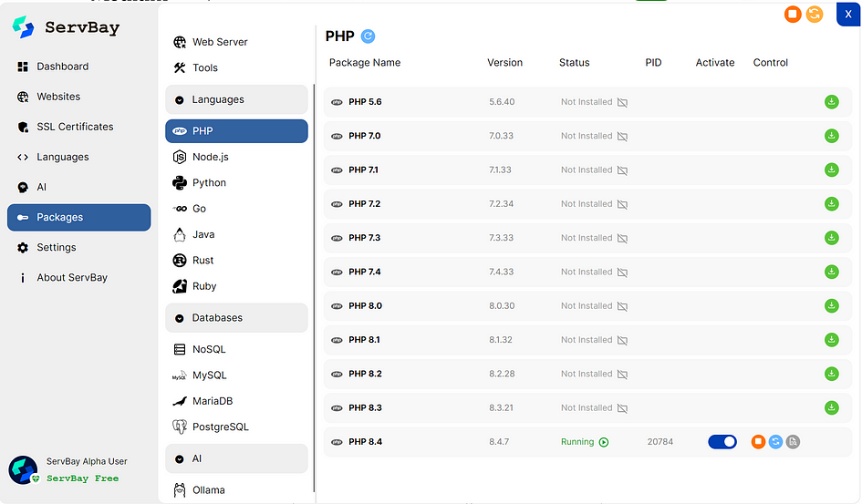Install PHP 8.0 via download icon
This screenshot has height=504, width=862.
tap(831, 306)
